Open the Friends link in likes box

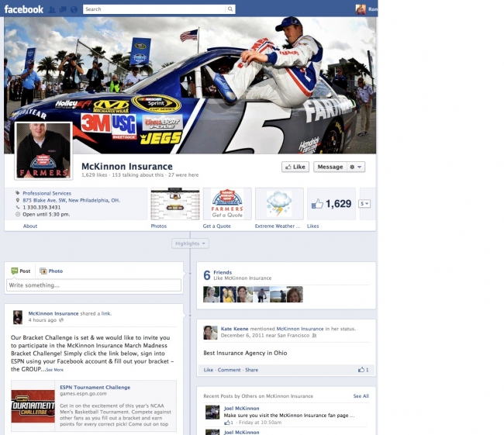(x=223, y=272)
